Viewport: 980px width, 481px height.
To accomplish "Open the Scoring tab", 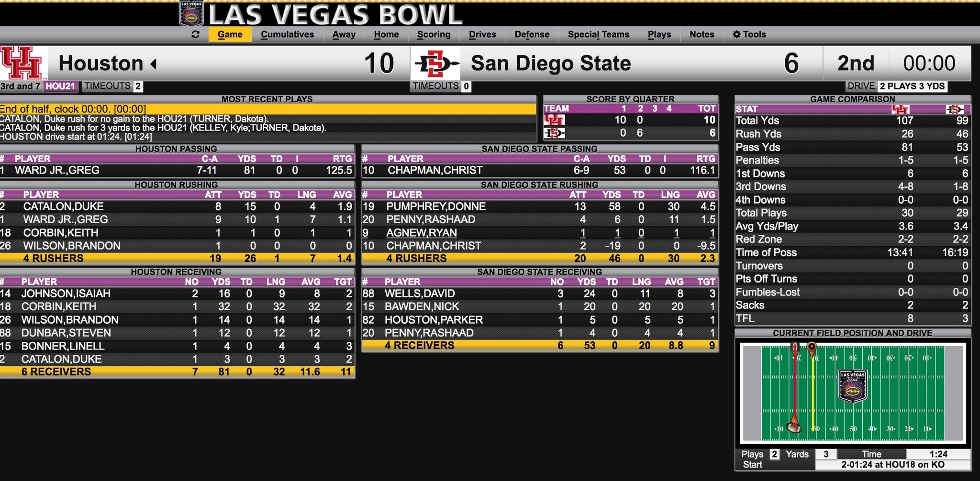I will click(434, 34).
